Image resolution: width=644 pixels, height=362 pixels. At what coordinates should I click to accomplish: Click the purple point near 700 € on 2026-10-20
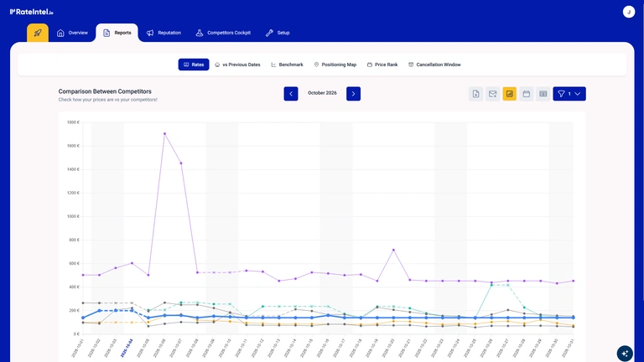[x=393, y=250]
